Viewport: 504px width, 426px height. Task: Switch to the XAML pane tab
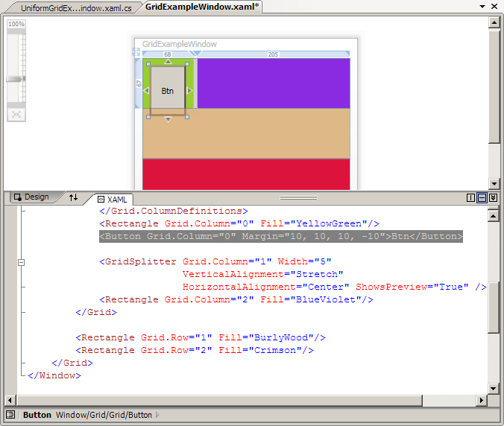point(113,200)
